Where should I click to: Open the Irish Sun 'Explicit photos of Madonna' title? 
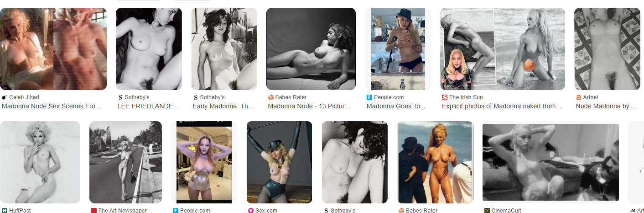click(x=502, y=106)
